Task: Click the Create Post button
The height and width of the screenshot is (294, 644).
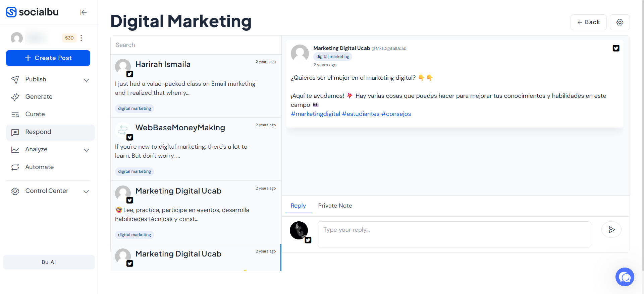Action: pos(48,58)
